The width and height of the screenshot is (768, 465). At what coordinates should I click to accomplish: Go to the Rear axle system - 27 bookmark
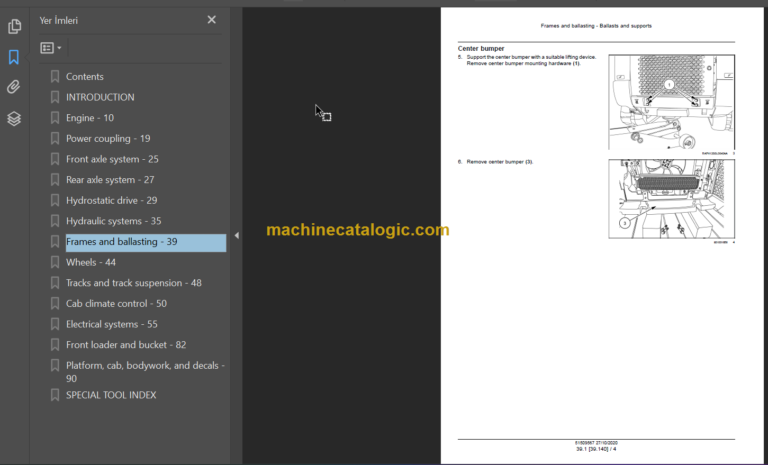(110, 180)
